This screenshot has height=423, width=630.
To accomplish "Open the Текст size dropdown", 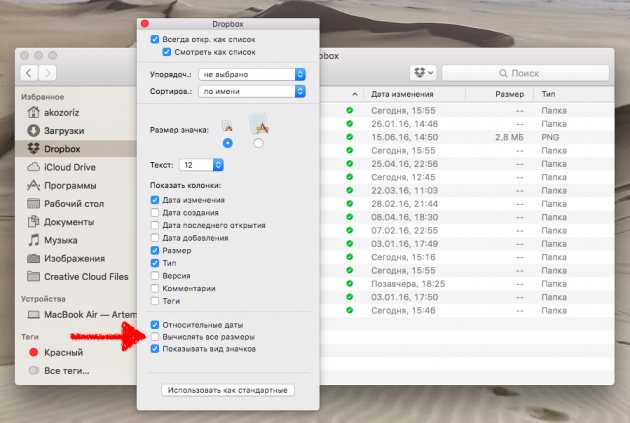I will (201, 165).
